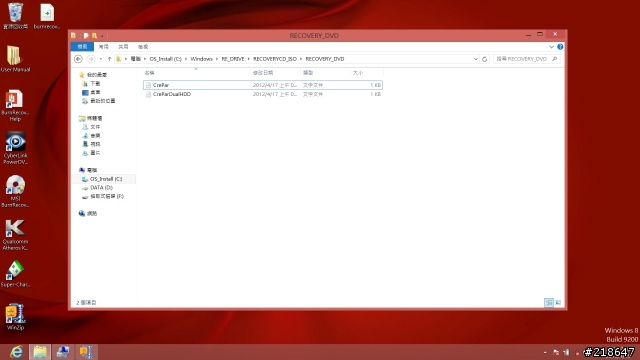Select Network in navigation pane

pyautogui.click(x=88, y=213)
